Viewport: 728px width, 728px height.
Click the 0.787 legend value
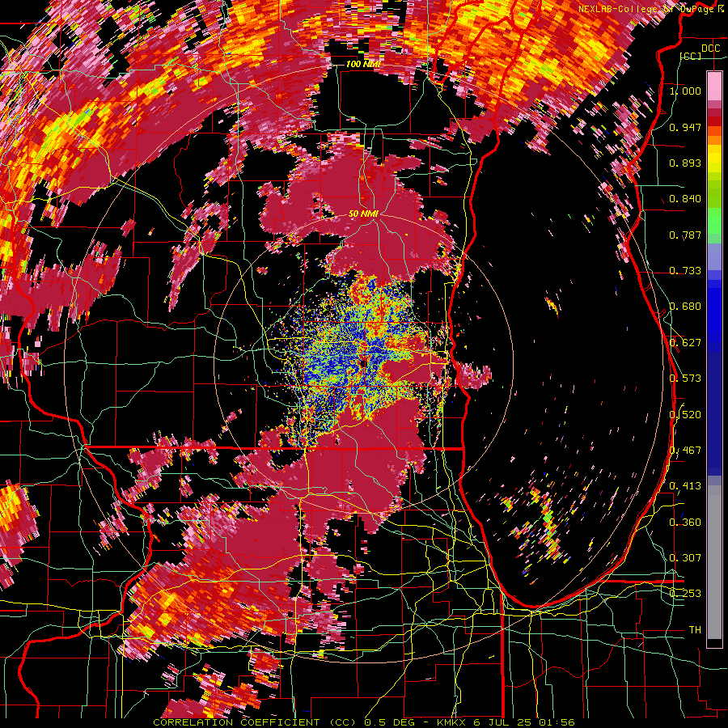coord(685,235)
